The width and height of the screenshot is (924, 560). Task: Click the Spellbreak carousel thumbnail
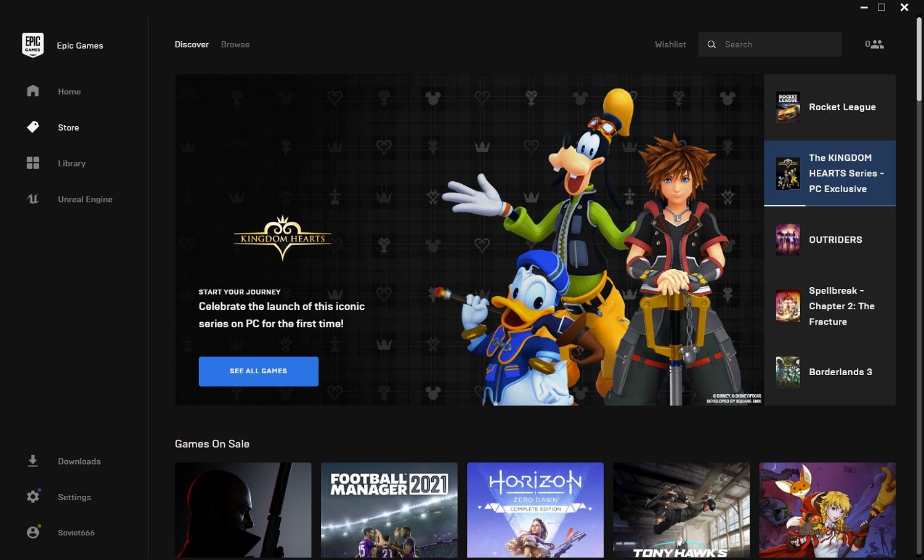(788, 306)
